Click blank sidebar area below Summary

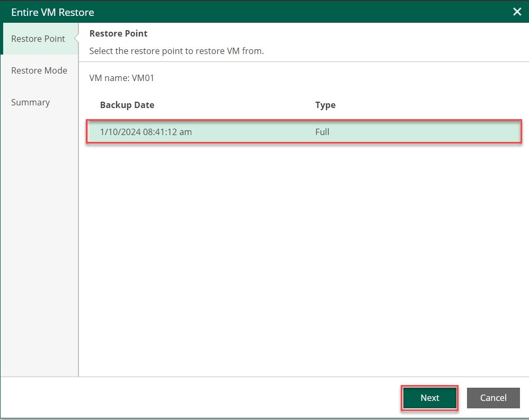(39, 238)
